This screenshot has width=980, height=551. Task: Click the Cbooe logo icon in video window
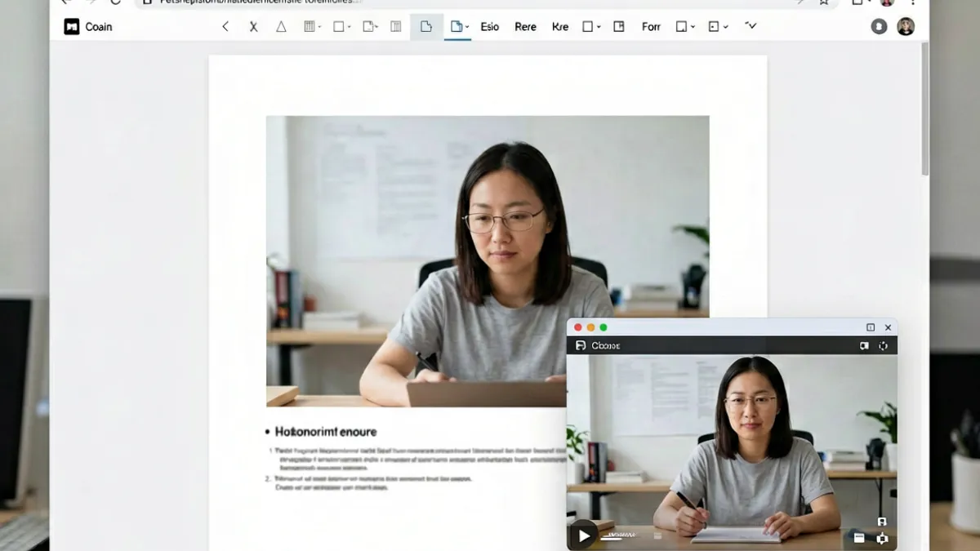point(581,346)
